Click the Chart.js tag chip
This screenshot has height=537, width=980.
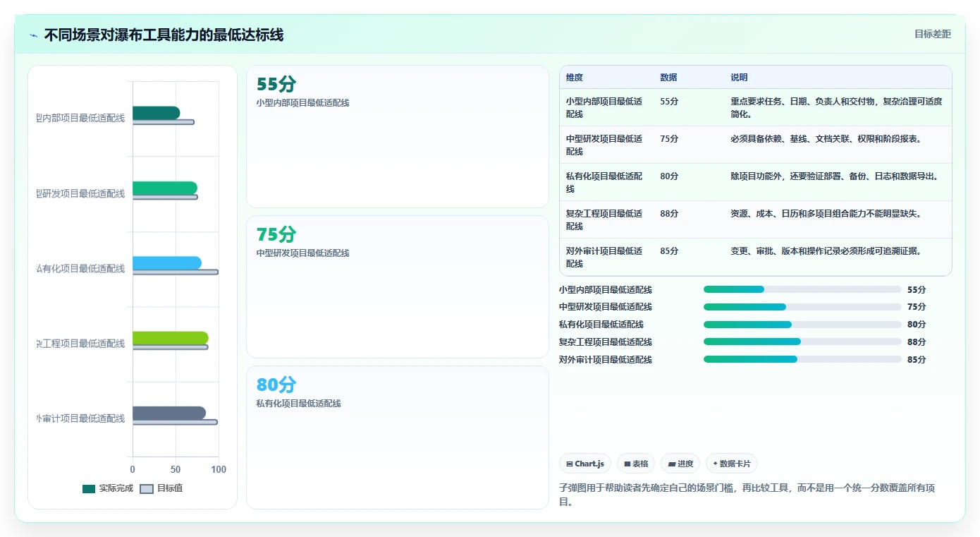pos(585,464)
